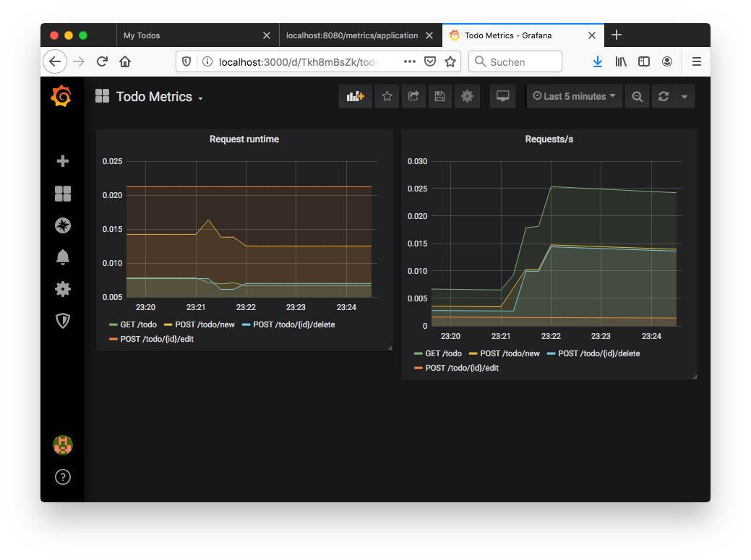Open the Configuration gear in sidebar
751x560 pixels.
tap(63, 289)
